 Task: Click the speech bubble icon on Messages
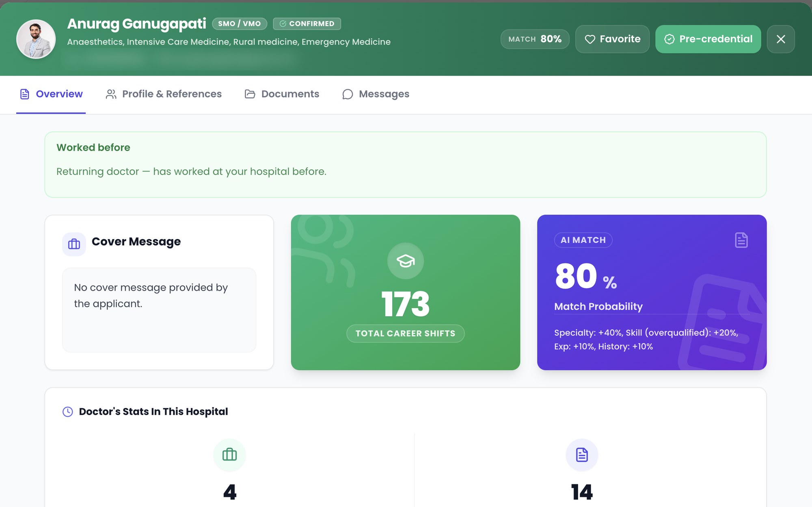[348, 94]
